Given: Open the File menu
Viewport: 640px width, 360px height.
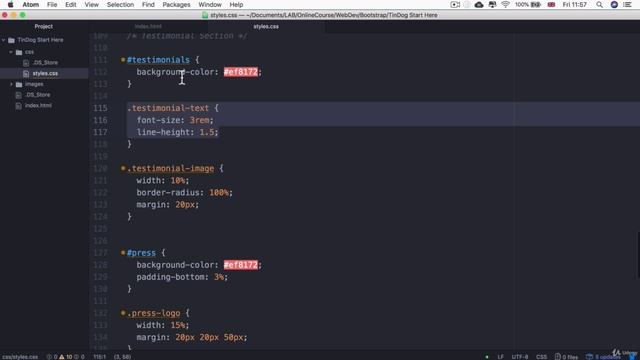Looking at the screenshot, I should click(52, 4).
